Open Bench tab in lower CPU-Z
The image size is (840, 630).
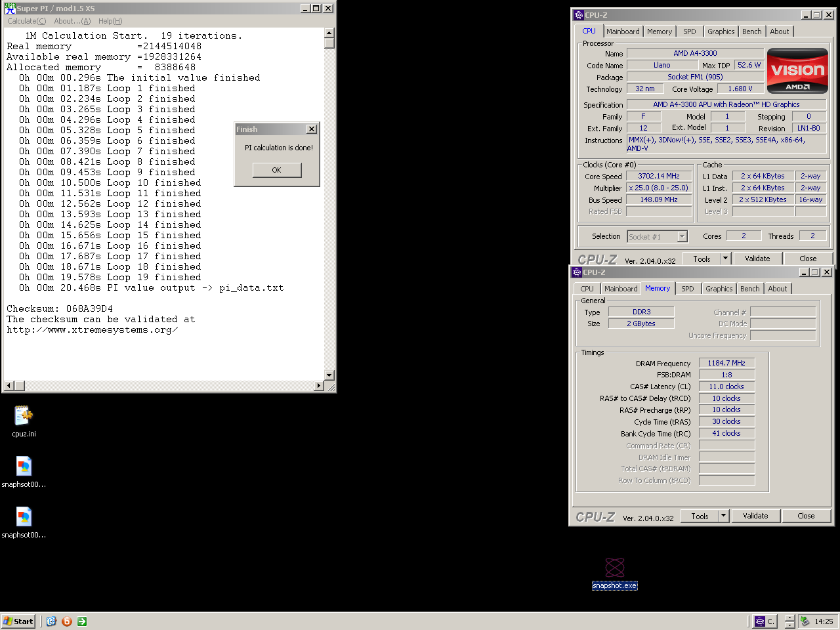coord(750,289)
